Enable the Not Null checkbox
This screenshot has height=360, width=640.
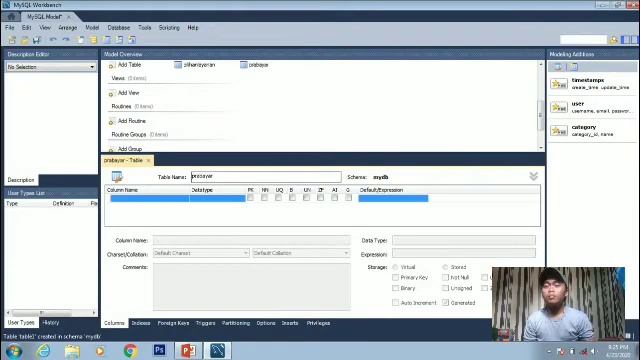pyautogui.click(x=445, y=278)
